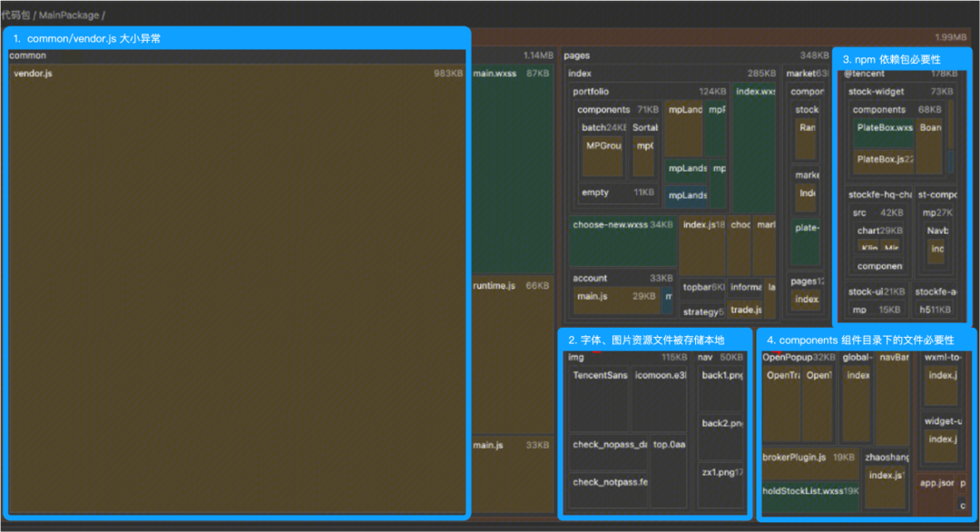Select the common folder header

238,55
